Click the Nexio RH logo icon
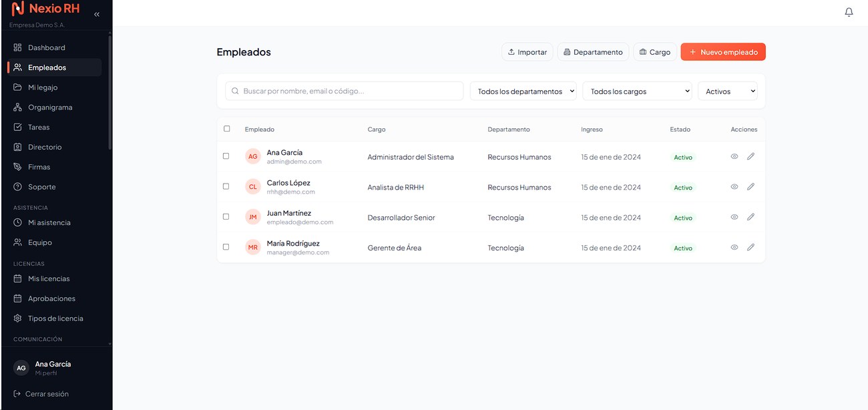 point(18,9)
